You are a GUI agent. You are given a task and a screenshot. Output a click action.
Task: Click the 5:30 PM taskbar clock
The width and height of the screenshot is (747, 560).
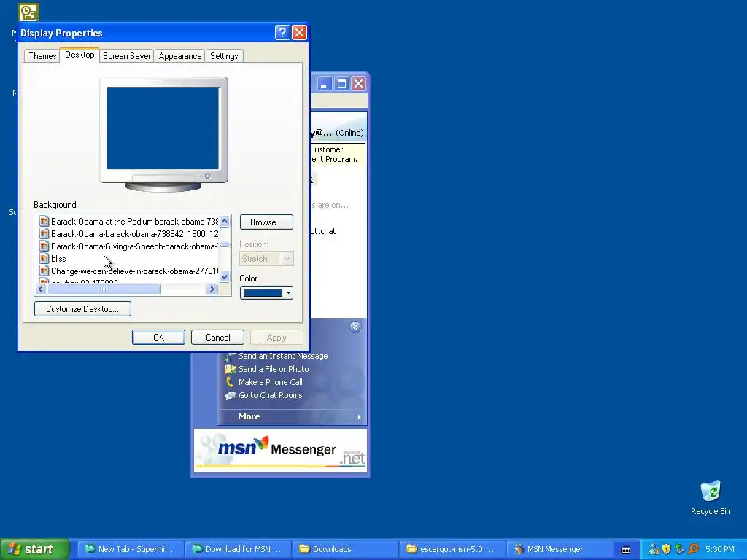point(720,549)
